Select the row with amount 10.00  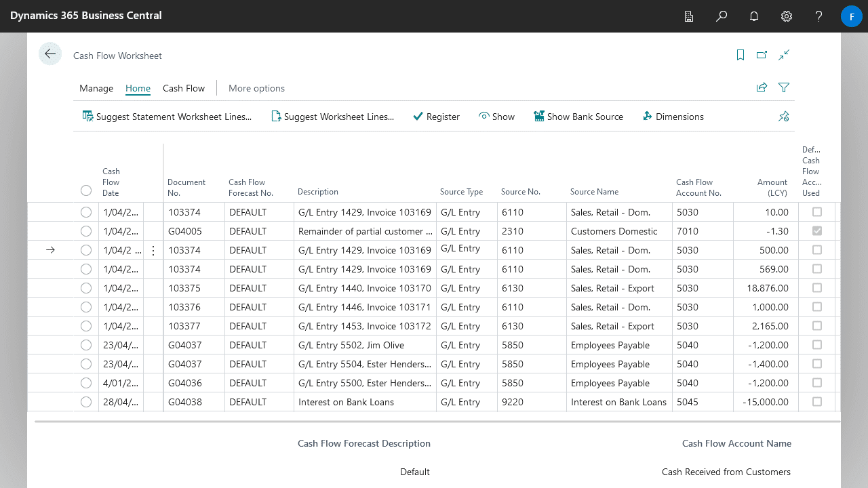[x=85, y=212]
